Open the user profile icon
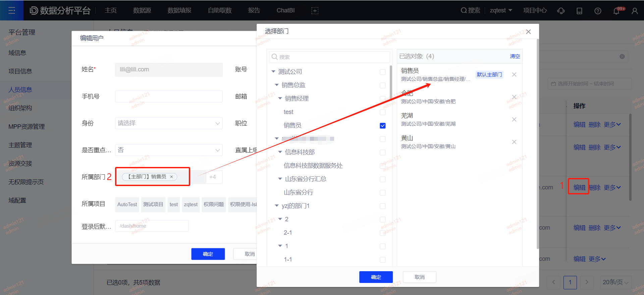Image resolution: width=644 pixels, height=295 pixels. 635,11
